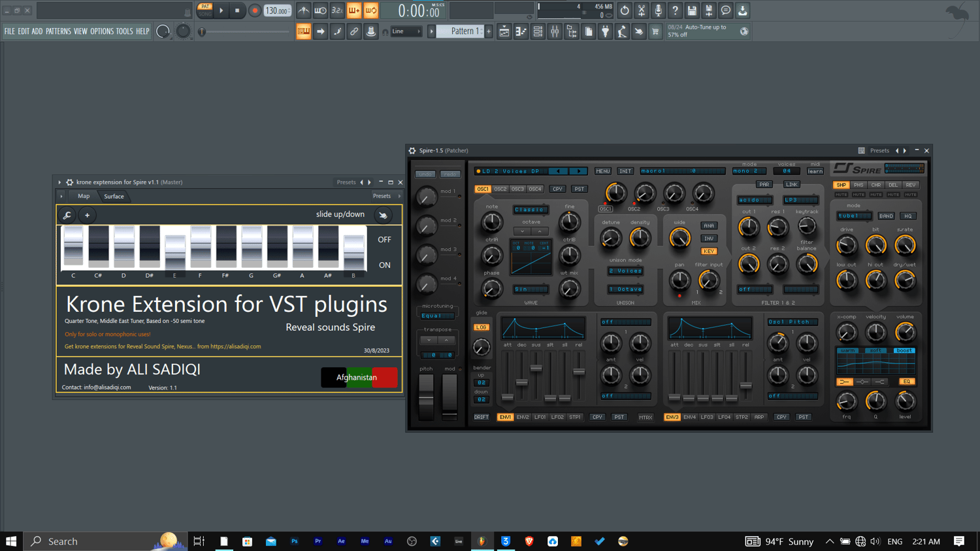Click the gear icon in Spire title bar
The width and height of the screenshot is (980, 551).
(x=412, y=150)
